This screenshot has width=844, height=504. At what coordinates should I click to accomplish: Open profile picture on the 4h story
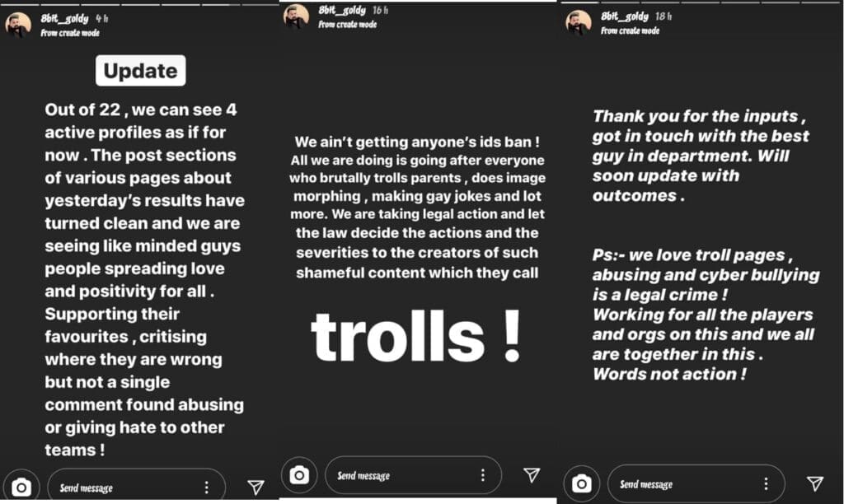(x=18, y=25)
